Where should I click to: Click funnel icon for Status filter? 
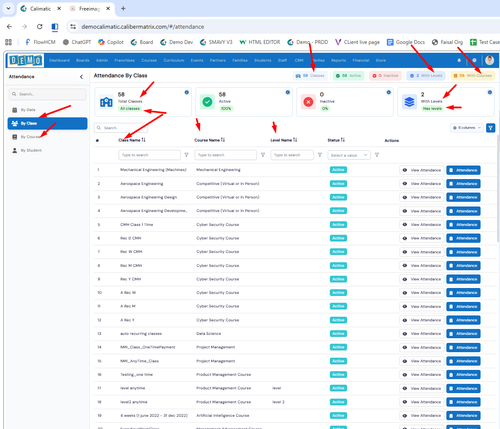pyautogui.click(x=377, y=155)
